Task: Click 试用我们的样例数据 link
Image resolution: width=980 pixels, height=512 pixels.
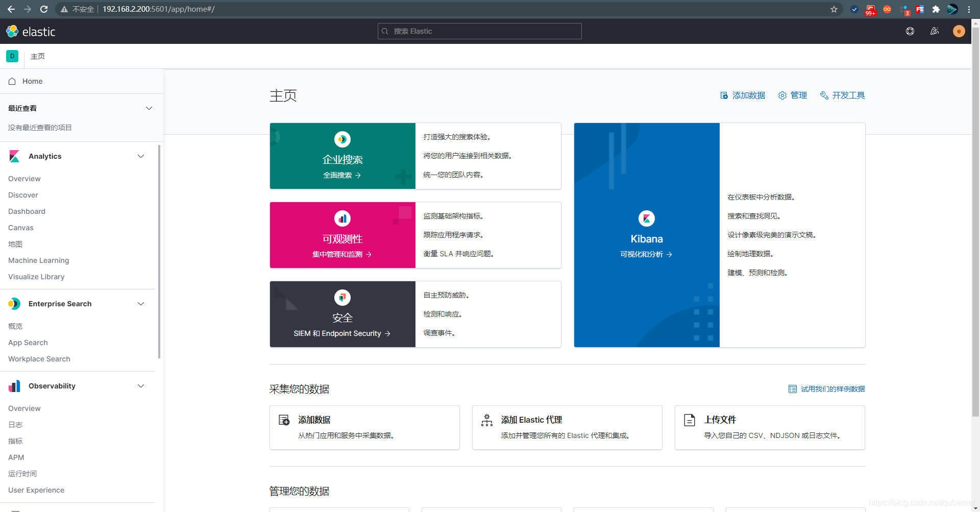Action: 827,389
